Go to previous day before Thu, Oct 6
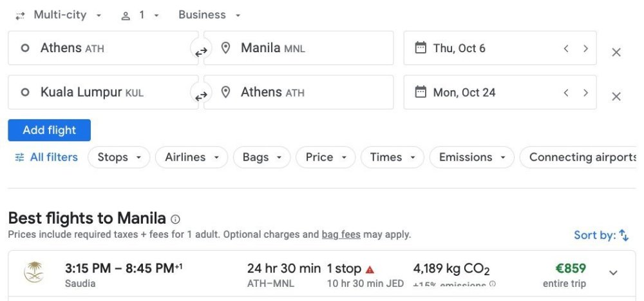This screenshot has height=301, width=644. (x=566, y=48)
